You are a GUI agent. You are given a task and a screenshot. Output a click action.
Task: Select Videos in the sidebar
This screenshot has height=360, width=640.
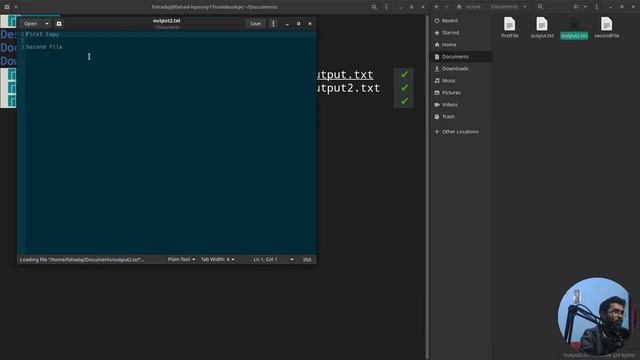[x=461, y=105]
